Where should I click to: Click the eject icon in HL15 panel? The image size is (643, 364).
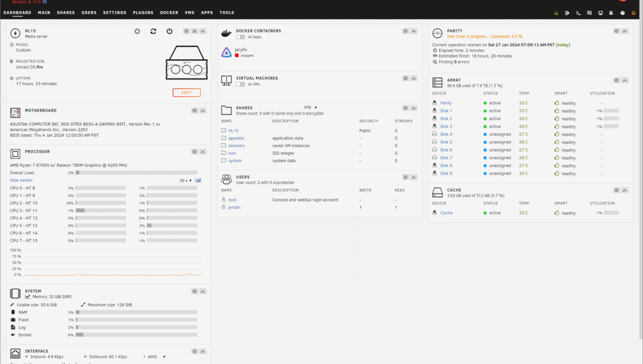pyautogui.click(x=195, y=31)
